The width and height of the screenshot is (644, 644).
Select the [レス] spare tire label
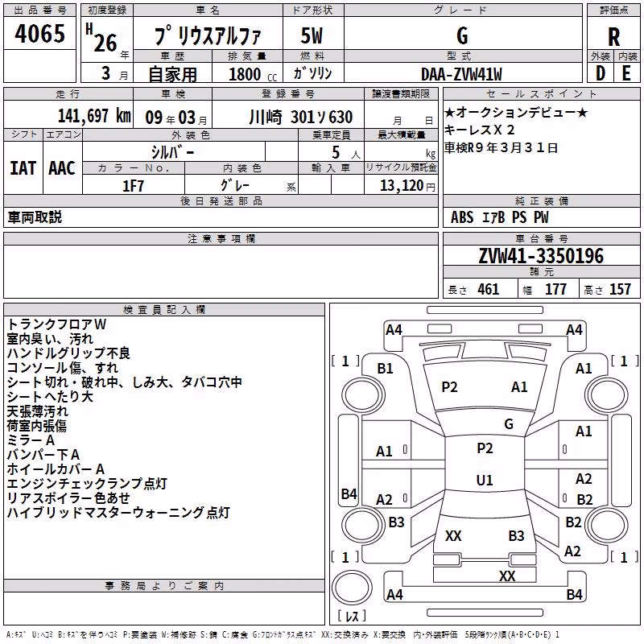coord(352,616)
